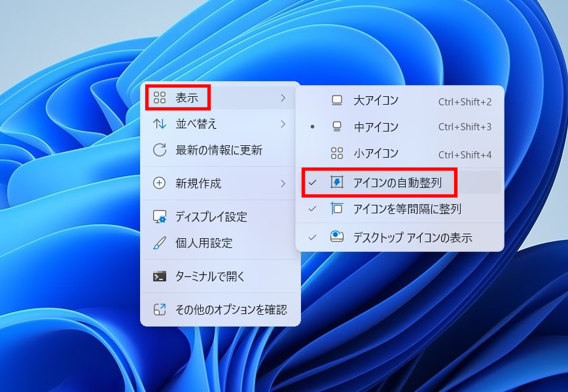The width and height of the screenshot is (568, 392).
Task: Click the plus icon for 新規作成
Action: point(159,183)
